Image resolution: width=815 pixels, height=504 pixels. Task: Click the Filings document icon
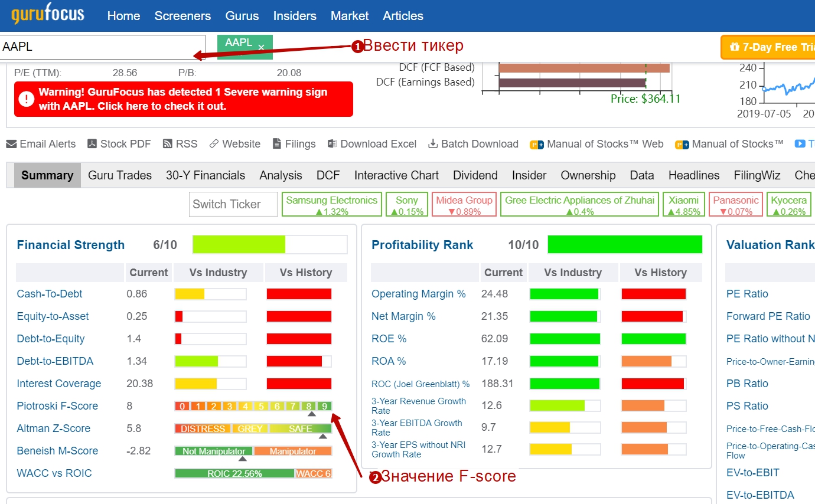pyautogui.click(x=276, y=144)
